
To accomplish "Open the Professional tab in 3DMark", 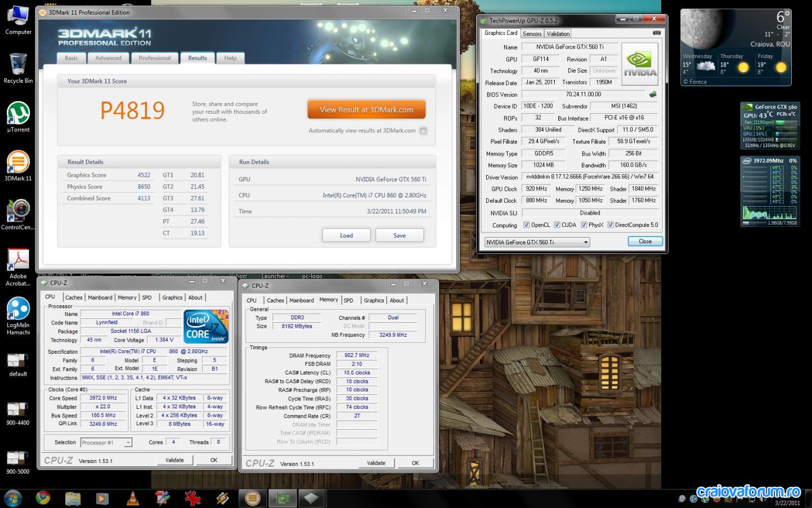I will click(155, 58).
